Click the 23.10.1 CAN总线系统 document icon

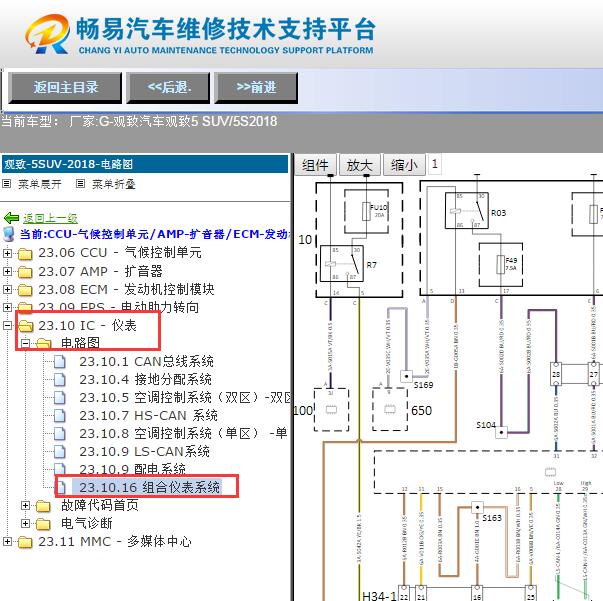[60, 361]
